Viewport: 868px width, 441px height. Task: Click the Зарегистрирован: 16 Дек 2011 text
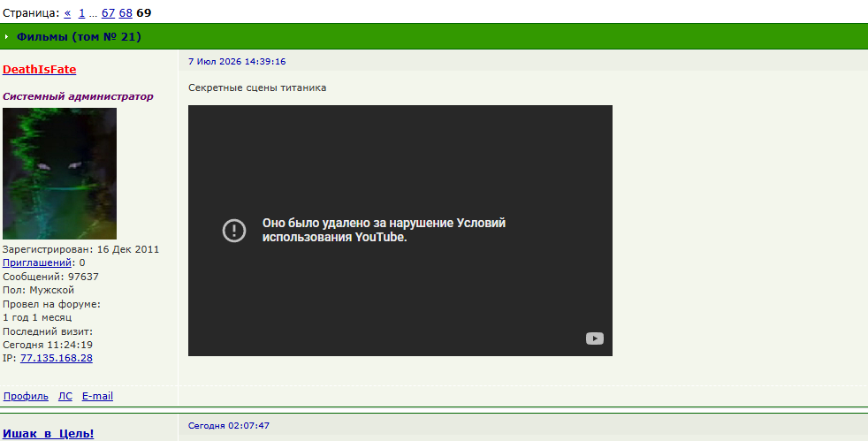80,249
